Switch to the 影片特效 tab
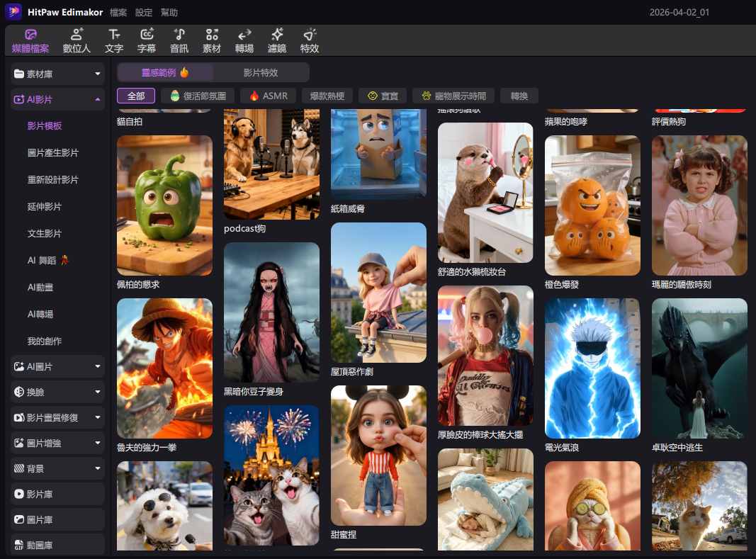The height and width of the screenshot is (559, 756). (261, 72)
